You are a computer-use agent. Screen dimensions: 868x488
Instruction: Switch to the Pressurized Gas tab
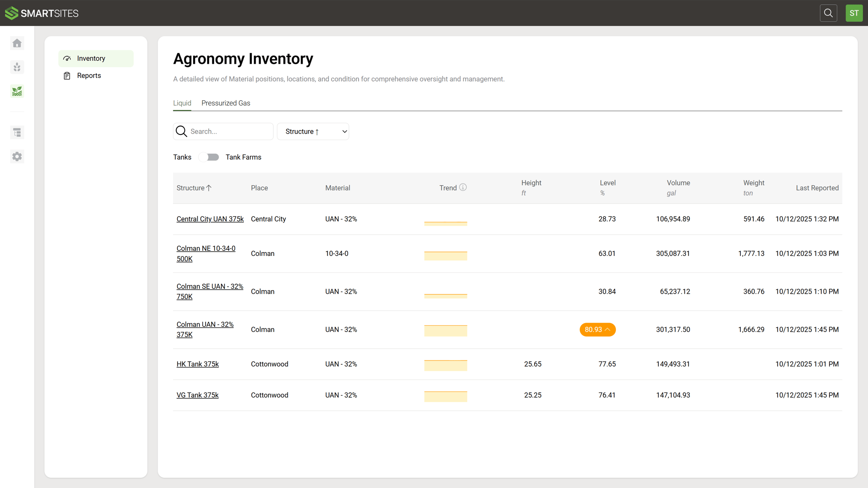(x=226, y=103)
